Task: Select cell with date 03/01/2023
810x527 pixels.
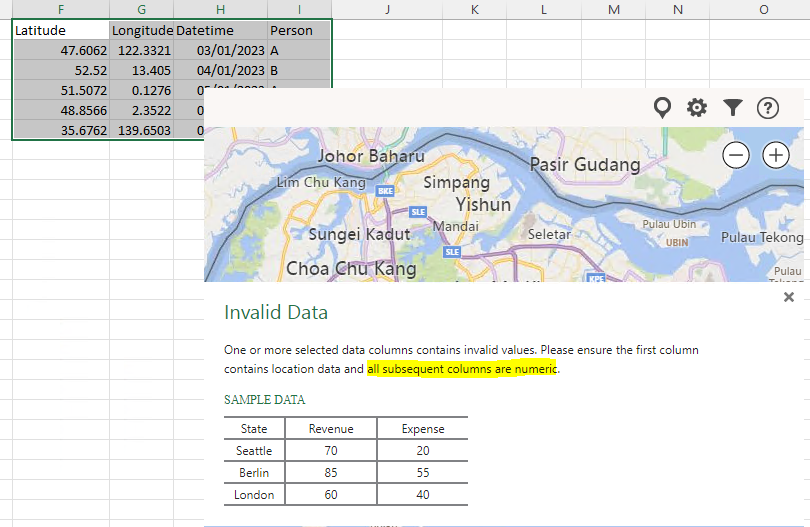Action: point(221,51)
